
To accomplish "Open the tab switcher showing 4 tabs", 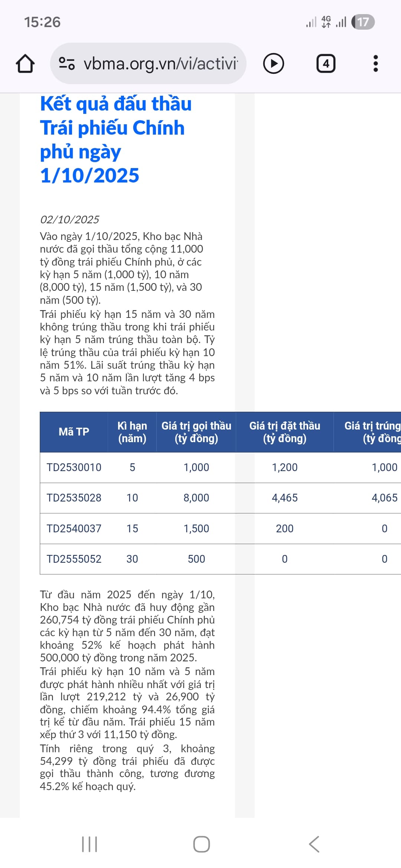I will click(326, 63).
